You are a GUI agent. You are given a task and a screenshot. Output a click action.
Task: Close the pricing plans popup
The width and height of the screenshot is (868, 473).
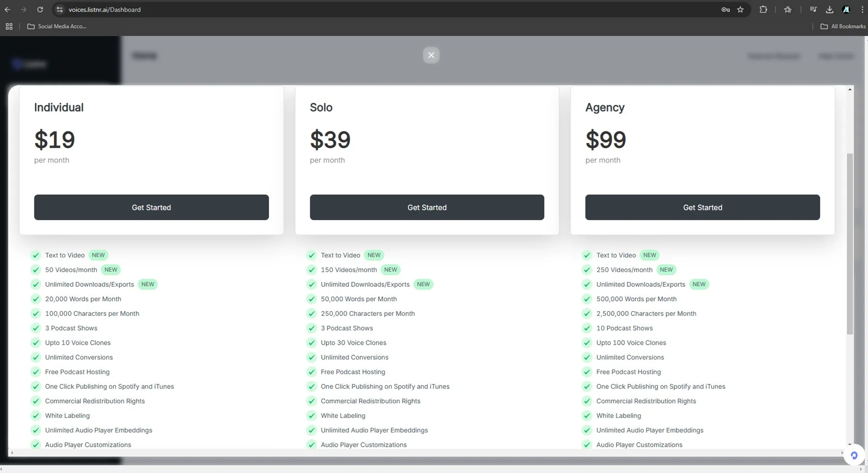tap(431, 55)
